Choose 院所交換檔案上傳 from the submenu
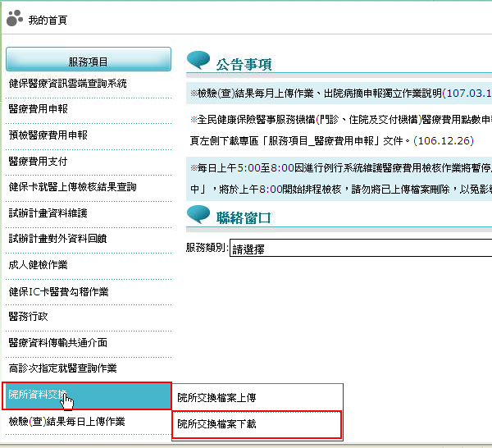This screenshot has height=448, width=492. tap(217, 398)
